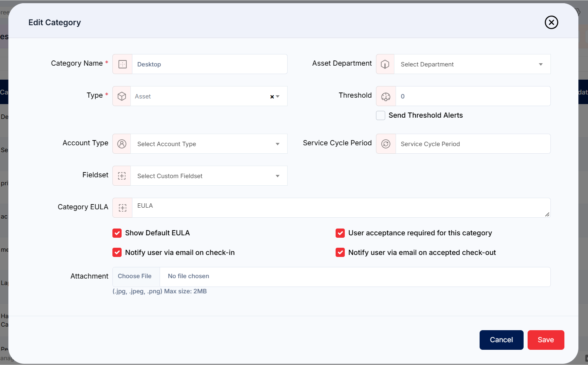Open the Select Custom Fieldset dropdown
588x365 pixels.
(209, 176)
